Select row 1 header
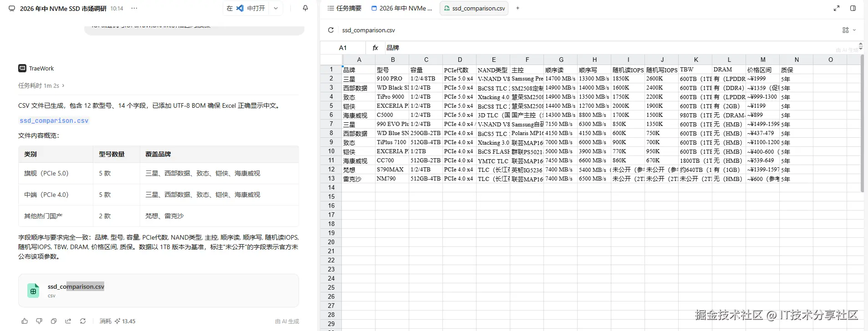 331,70
